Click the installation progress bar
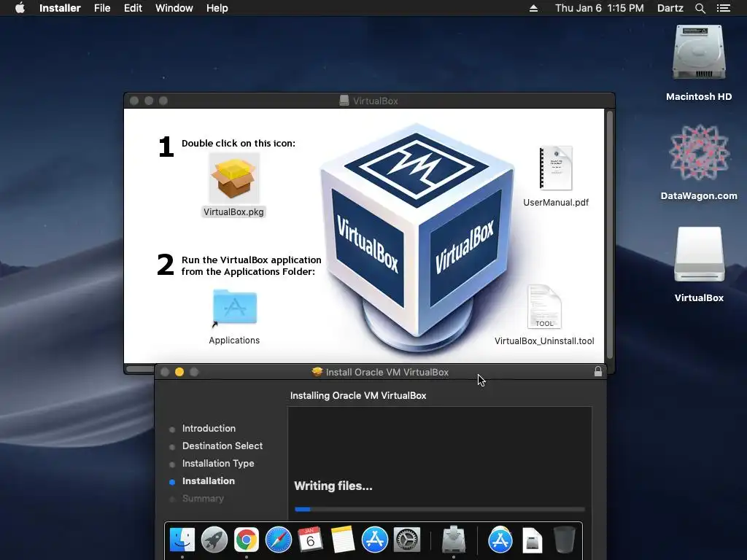Screen dimensions: 747x560 click(439, 509)
